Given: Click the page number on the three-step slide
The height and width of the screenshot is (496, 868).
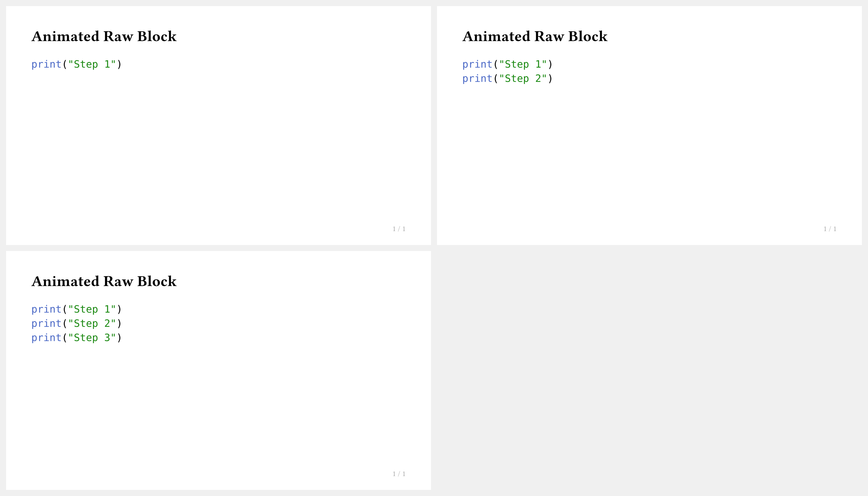Looking at the screenshot, I should [399, 474].
